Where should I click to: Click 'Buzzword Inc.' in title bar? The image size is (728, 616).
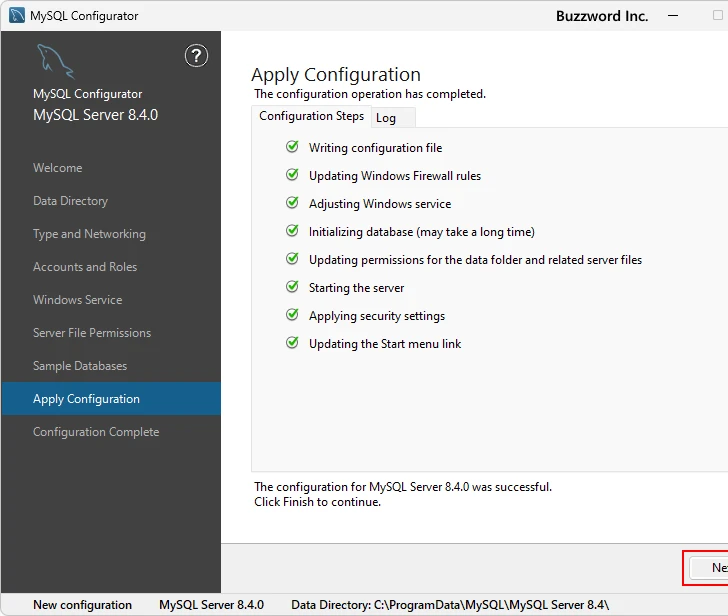[602, 16]
